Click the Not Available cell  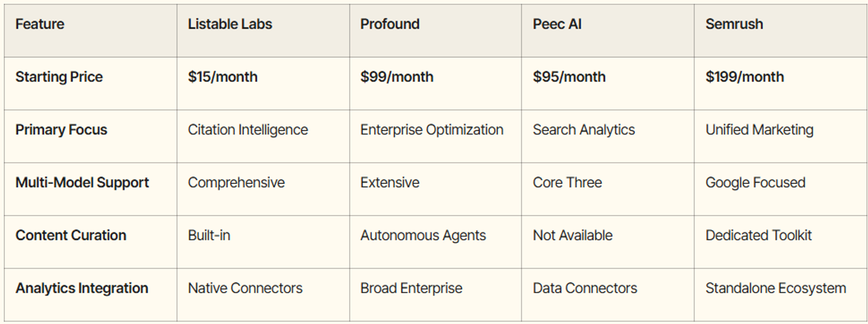[572, 235]
